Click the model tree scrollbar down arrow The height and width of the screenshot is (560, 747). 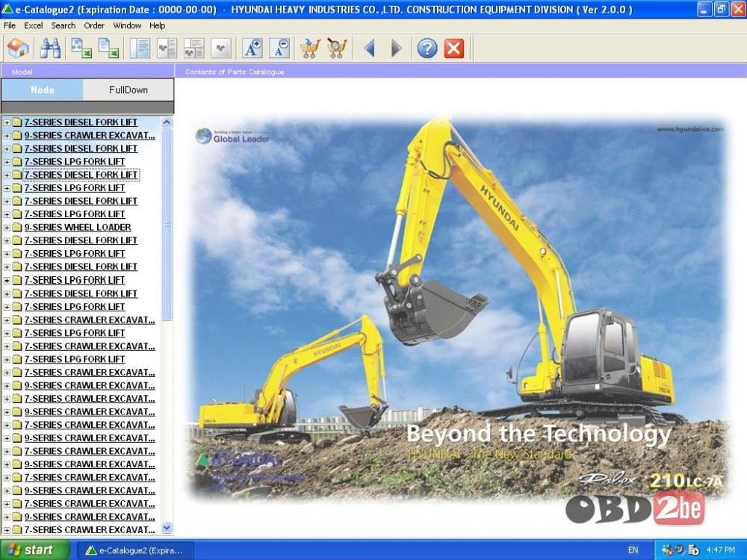pyautogui.click(x=167, y=528)
